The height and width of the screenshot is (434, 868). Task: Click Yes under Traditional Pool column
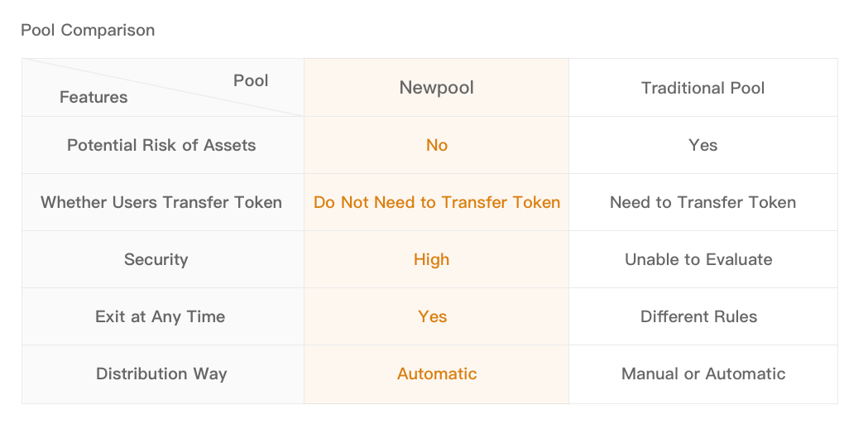tap(703, 145)
